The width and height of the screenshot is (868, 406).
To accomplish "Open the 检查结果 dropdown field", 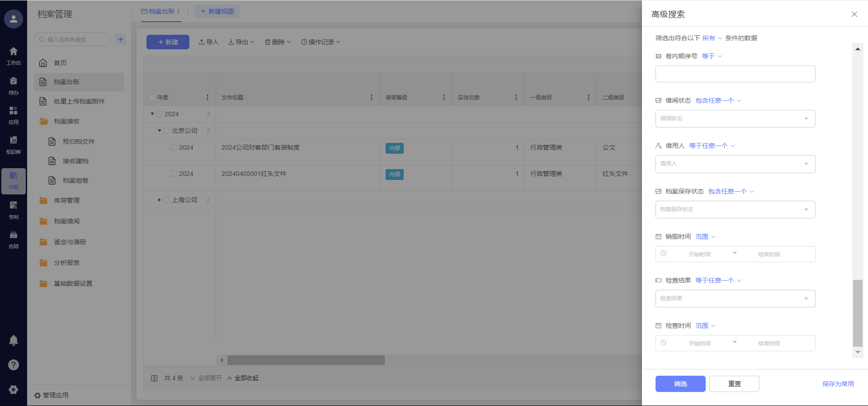I will pyautogui.click(x=735, y=298).
